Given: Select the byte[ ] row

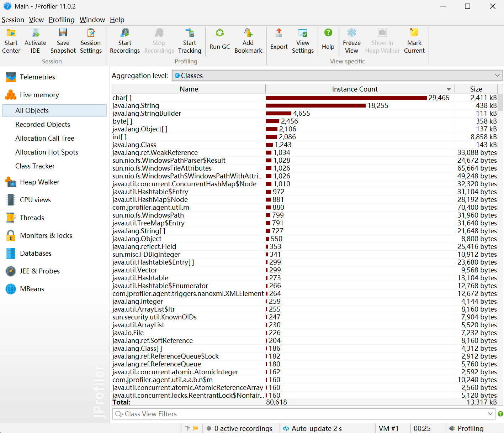Looking at the screenshot, I should (304, 121).
